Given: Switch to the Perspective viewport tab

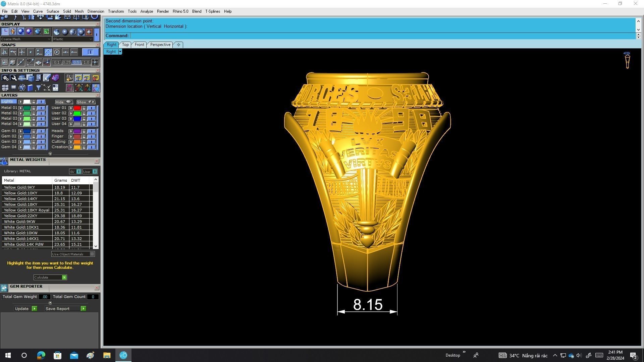Looking at the screenshot, I should pos(160,45).
